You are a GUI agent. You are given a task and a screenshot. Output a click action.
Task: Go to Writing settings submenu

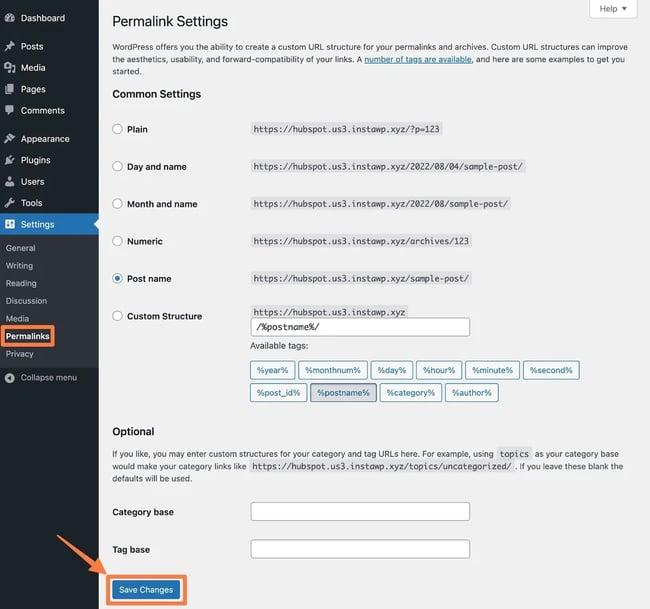point(19,266)
